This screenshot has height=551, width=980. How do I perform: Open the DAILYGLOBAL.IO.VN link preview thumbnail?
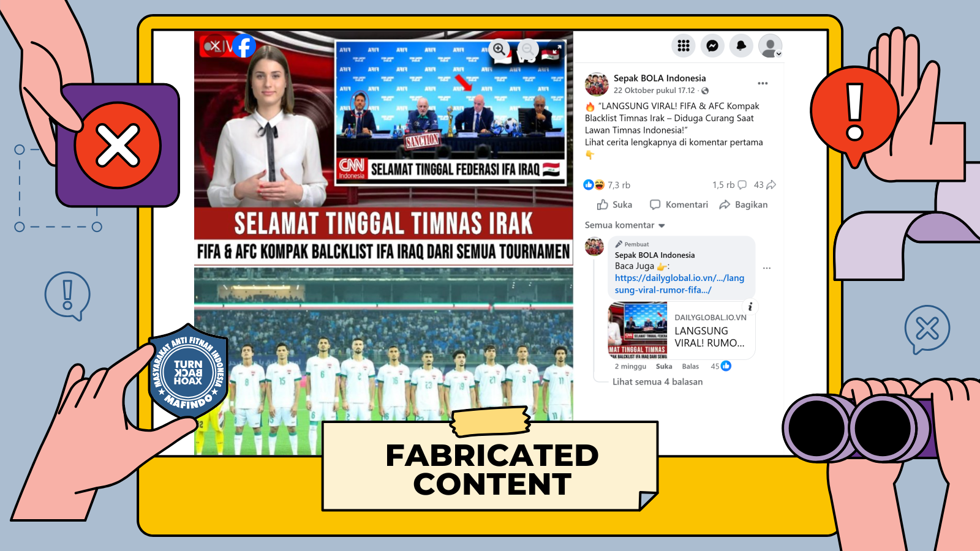638,331
